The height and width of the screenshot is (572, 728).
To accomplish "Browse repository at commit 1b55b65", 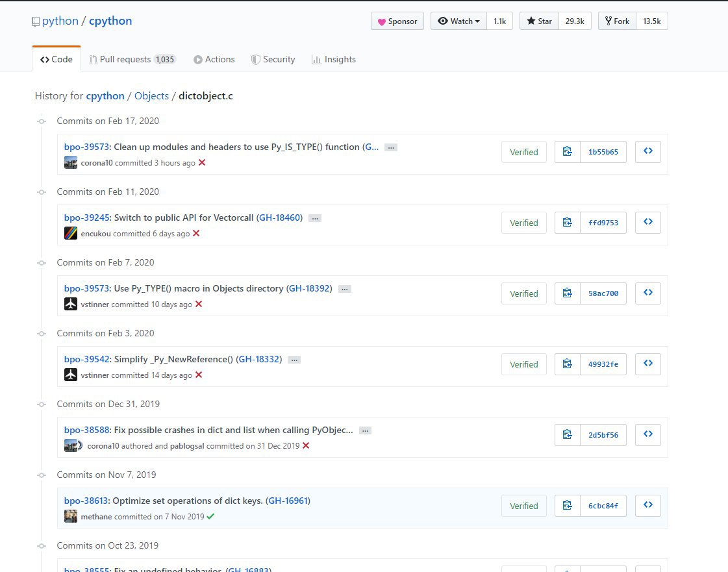I will (648, 151).
